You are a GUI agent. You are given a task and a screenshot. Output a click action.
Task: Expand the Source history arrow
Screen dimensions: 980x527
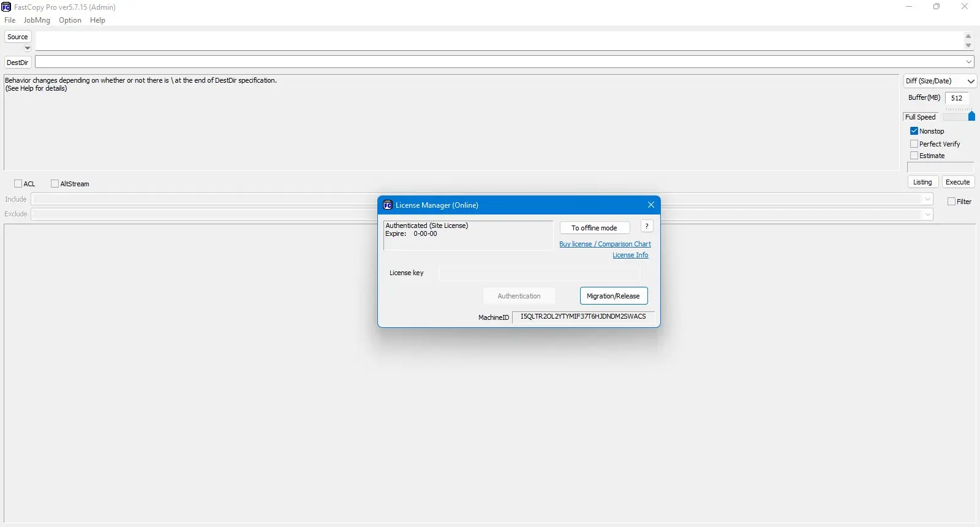tap(28, 48)
